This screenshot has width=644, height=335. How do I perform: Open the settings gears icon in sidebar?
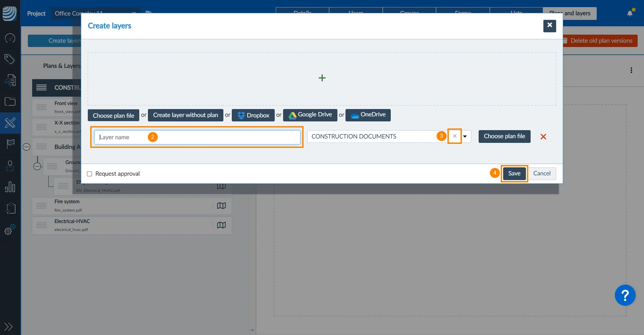pyautogui.click(x=10, y=230)
